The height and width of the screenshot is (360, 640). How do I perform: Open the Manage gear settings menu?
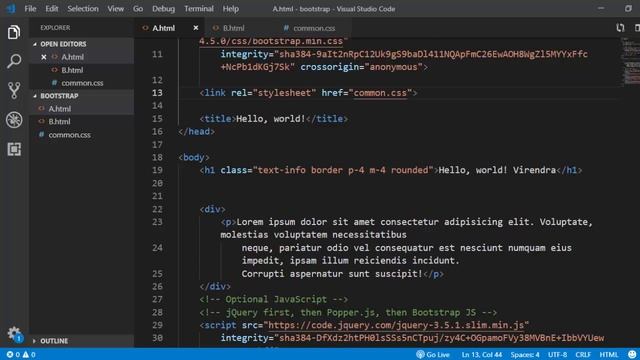click(x=14, y=334)
